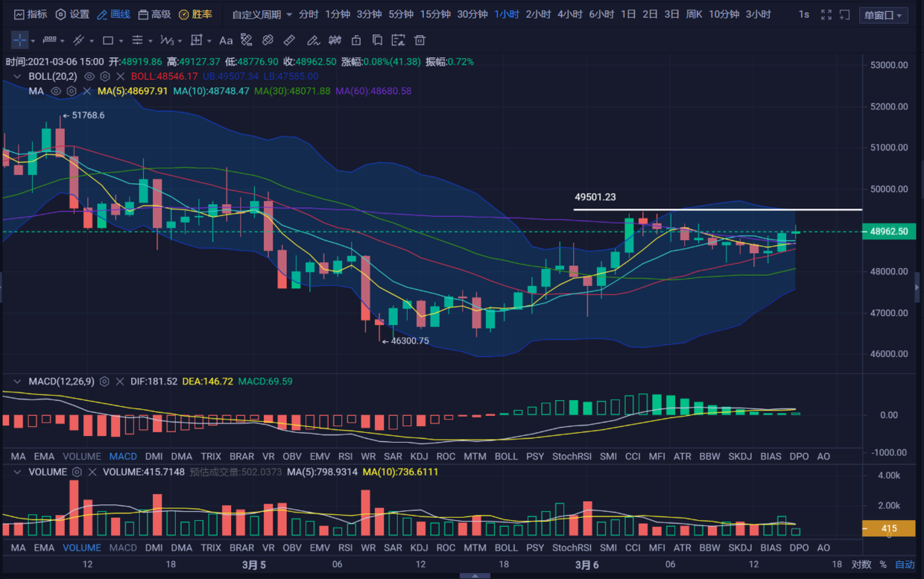Hide the MA lines via eye icon
Viewport: 924px width, 579px height.
coord(55,91)
